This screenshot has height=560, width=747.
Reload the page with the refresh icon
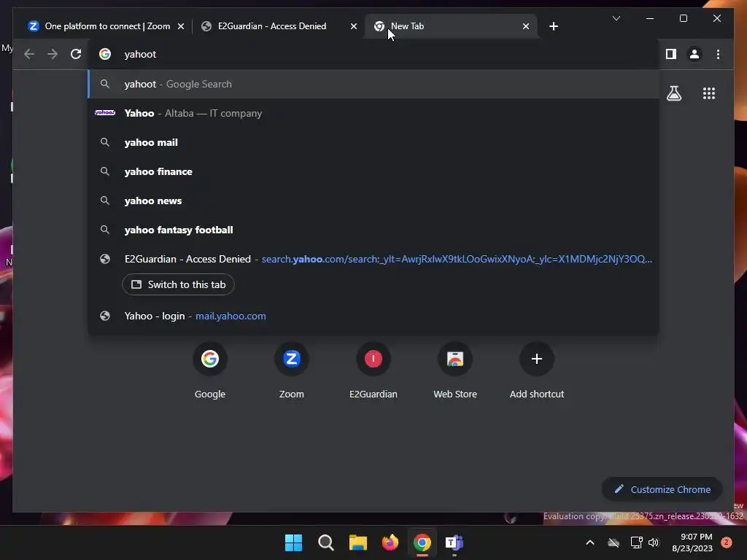(76, 54)
